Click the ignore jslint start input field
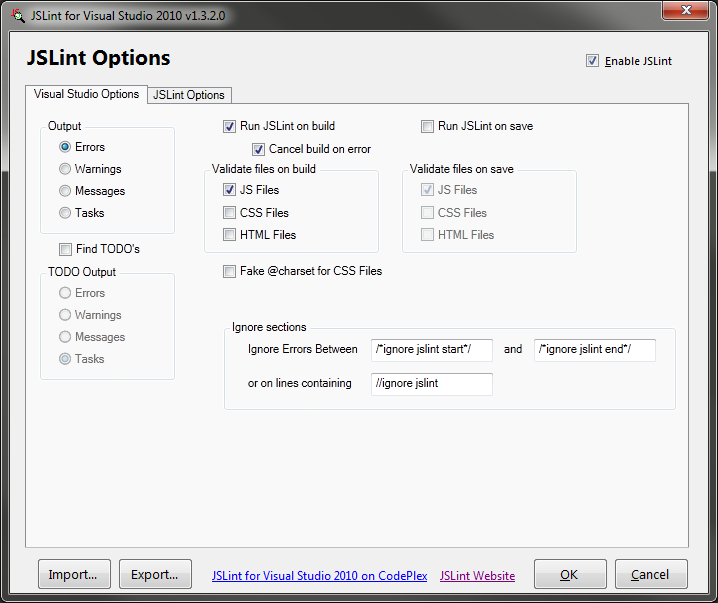The image size is (718, 603). pos(431,350)
